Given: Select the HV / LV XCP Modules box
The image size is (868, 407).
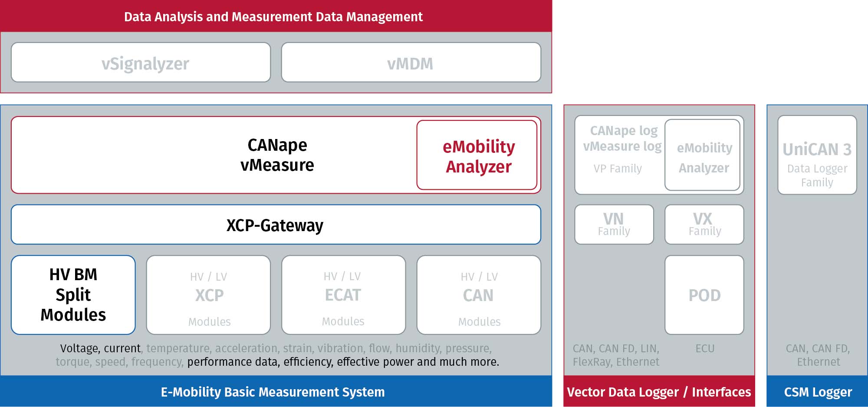Looking at the screenshot, I should pos(208,295).
